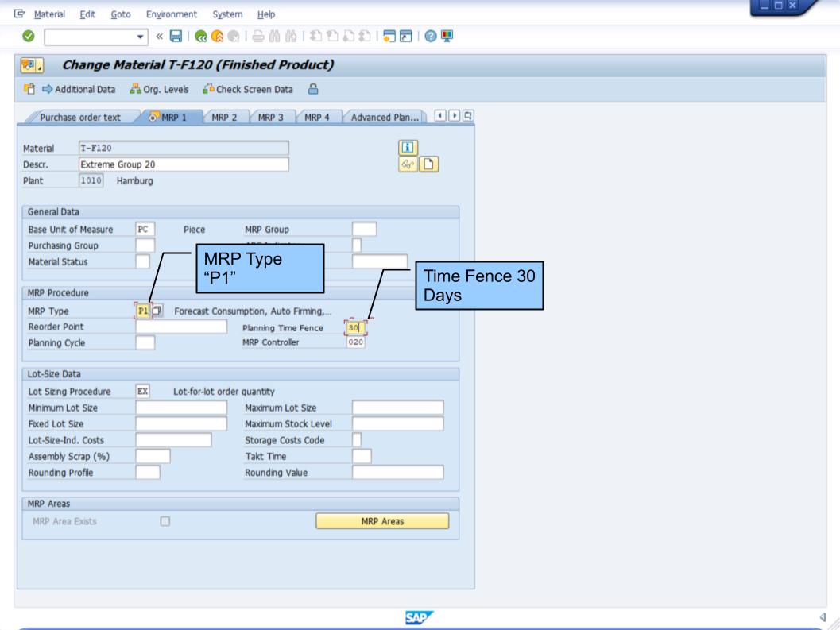Click the blue information icon button
This screenshot has height=630, width=840.
pos(408,147)
